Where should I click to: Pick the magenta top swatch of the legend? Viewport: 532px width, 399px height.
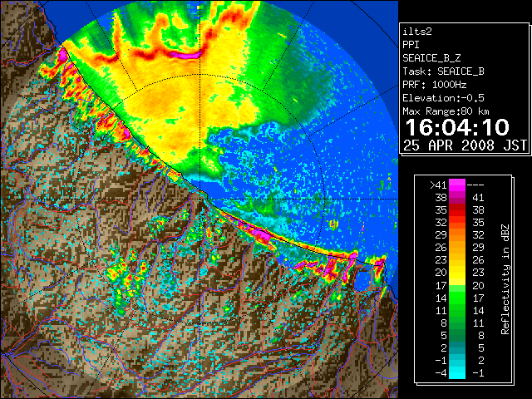pos(457,185)
